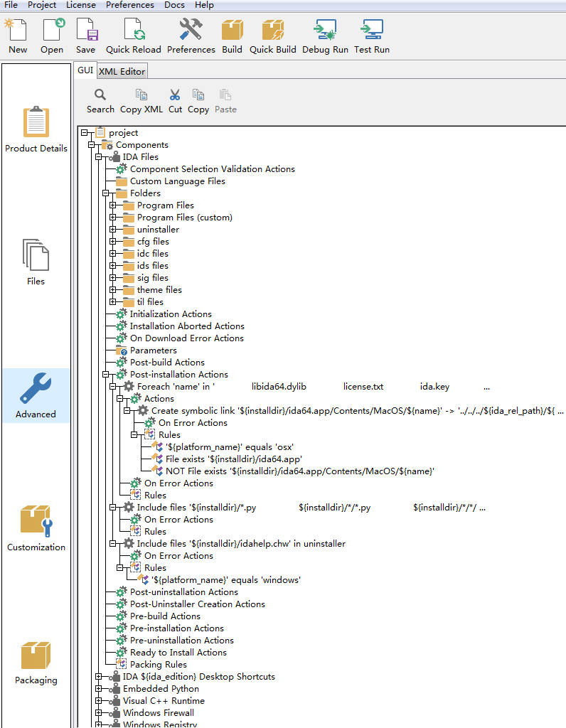Viewport: 566px width, 728px height.
Task: Click the Cut scissors icon
Action: 175,95
